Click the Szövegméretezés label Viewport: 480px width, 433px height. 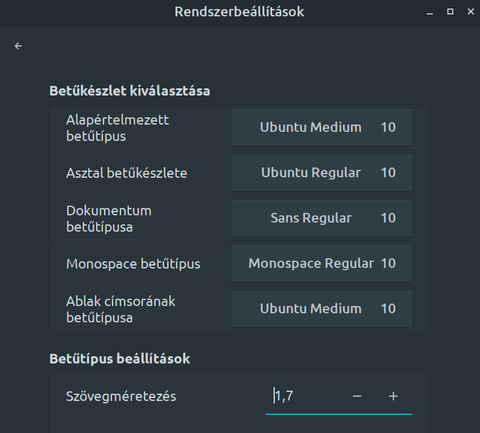tap(121, 396)
